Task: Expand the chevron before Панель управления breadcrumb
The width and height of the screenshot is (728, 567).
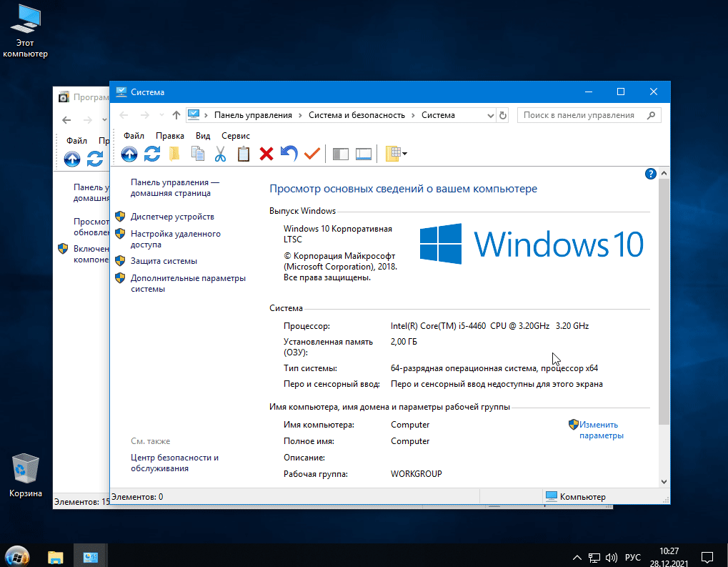Action: tap(206, 115)
